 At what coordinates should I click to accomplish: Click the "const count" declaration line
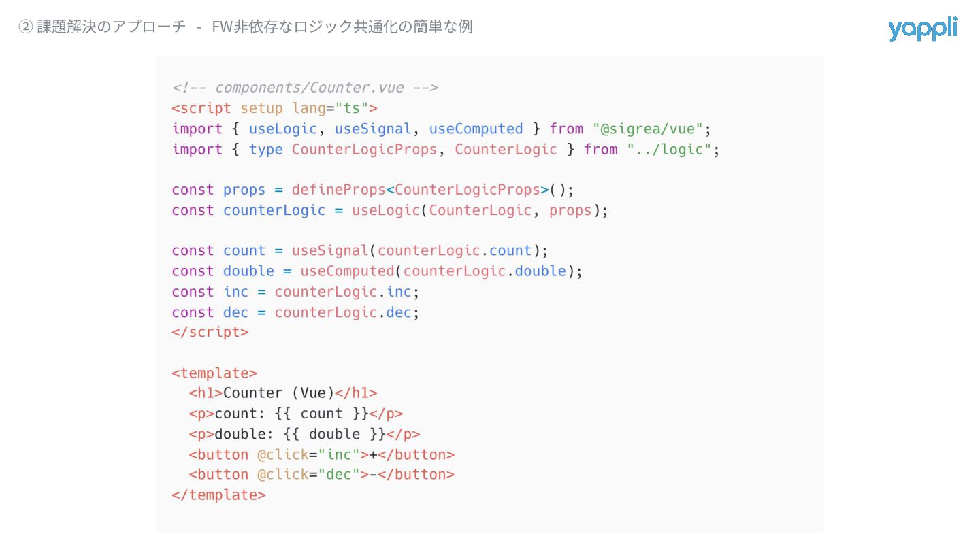point(360,251)
